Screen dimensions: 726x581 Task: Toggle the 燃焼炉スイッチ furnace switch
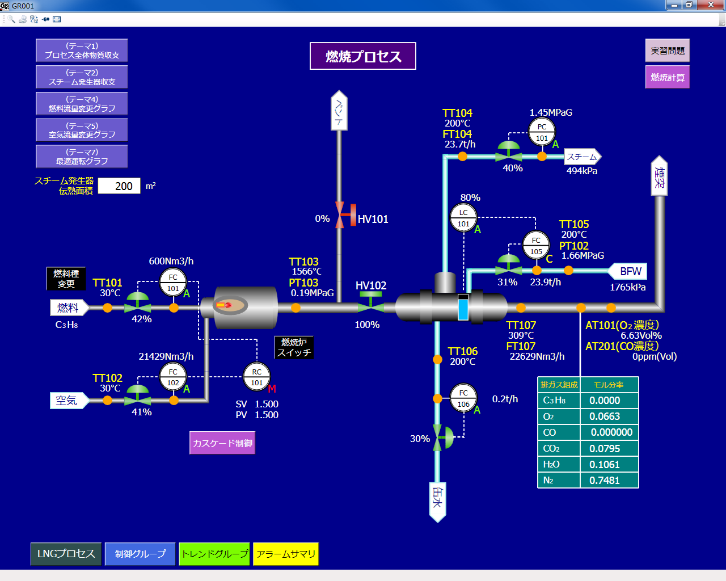(295, 348)
